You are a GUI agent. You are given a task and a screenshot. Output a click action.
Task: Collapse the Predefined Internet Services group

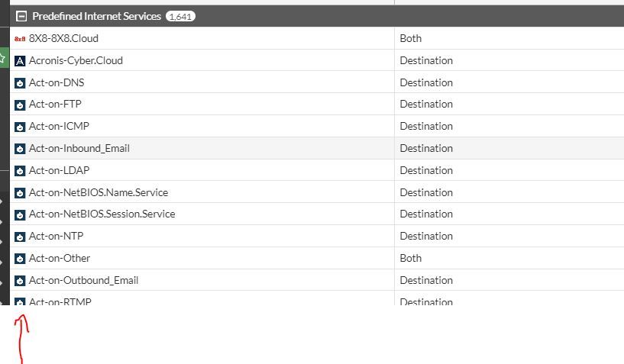(21, 16)
